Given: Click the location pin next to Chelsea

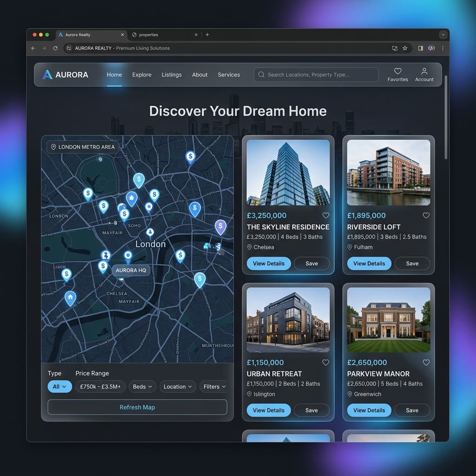Looking at the screenshot, I should click(x=249, y=247).
